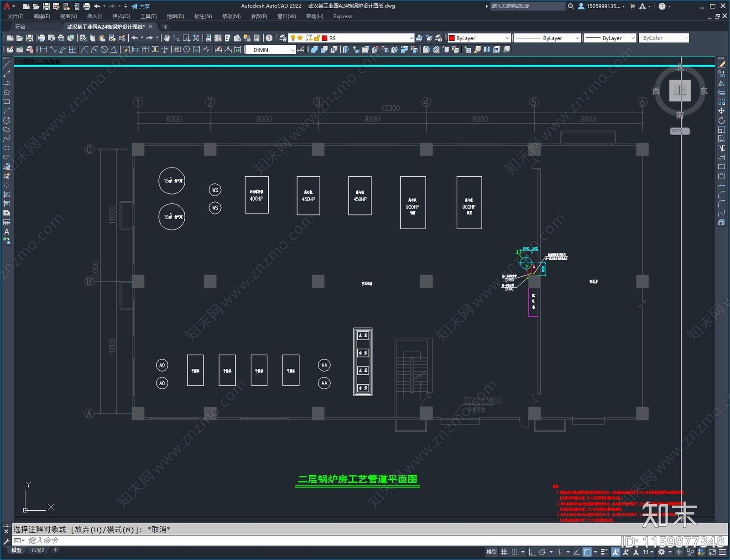Open the 文件(F) menu
Image resolution: width=730 pixels, height=560 pixels.
click(x=16, y=16)
